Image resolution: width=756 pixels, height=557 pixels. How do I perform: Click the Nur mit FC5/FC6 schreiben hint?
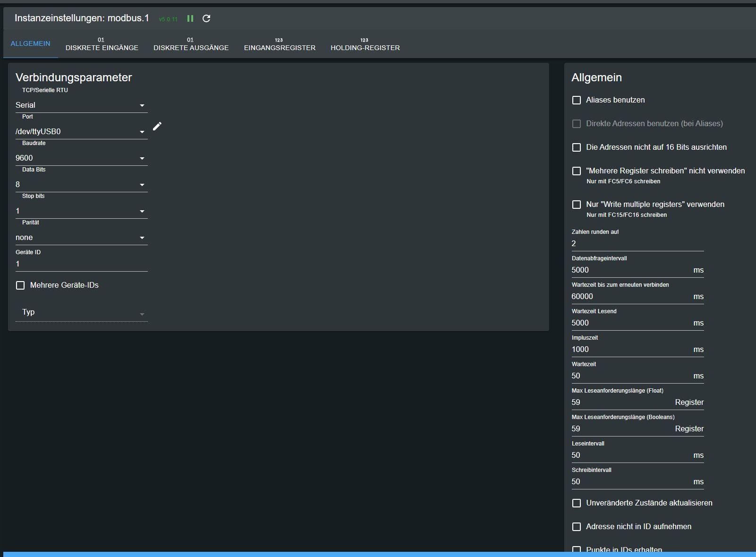(623, 181)
